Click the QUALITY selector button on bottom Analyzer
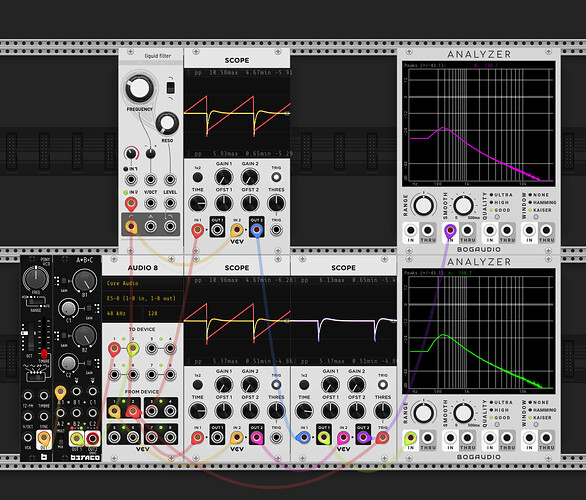This screenshot has width=586, height=500. (x=497, y=424)
